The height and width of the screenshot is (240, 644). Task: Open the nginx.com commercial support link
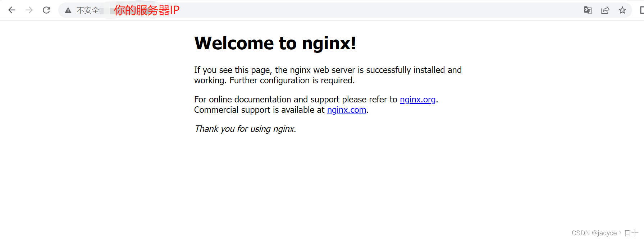(347, 110)
